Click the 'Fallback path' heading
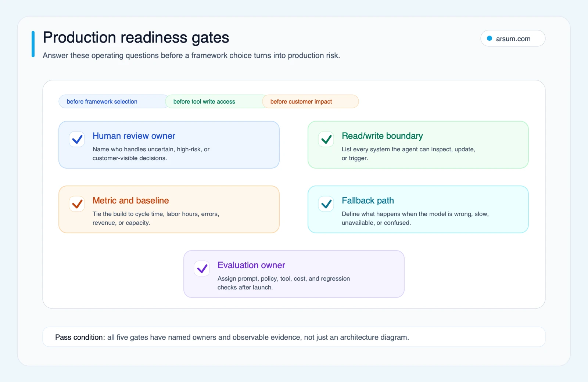588x382 pixels. (368, 201)
